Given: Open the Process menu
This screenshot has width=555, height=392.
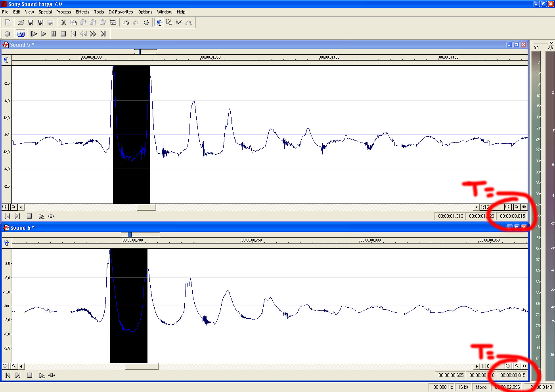Looking at the screenshot, I should pos(63,12).
